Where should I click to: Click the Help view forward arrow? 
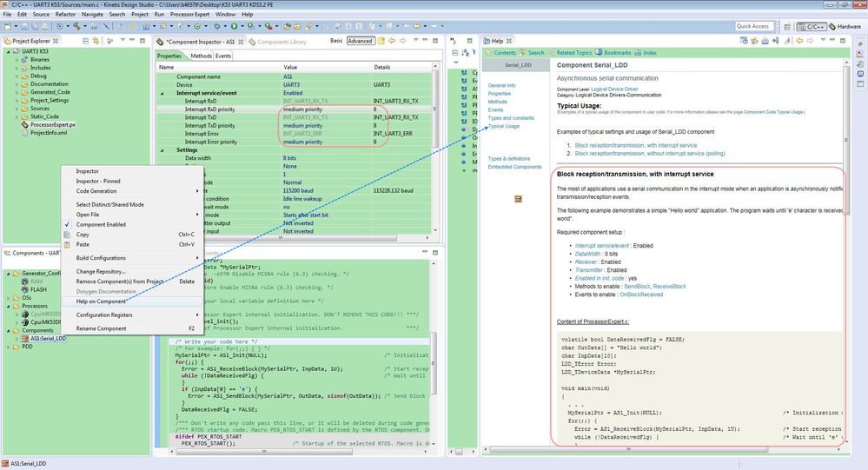tap(810, 41)
